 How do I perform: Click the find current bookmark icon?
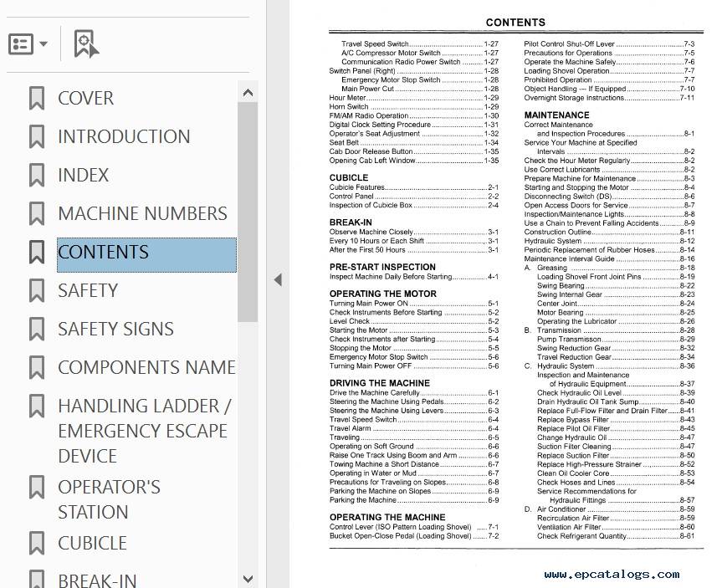[86, 44]
